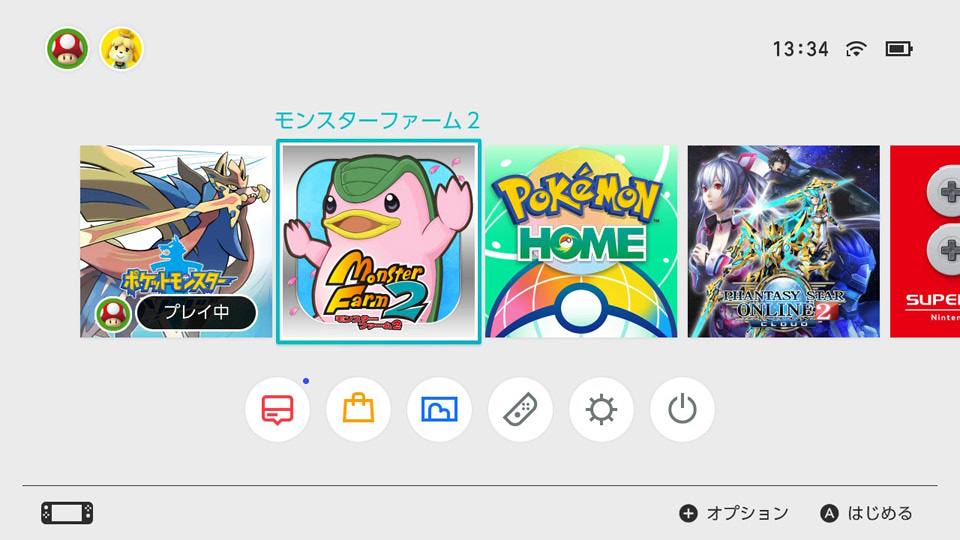Click the オプション options button
This screenshot has width=960, height=540.
[733, 513]
